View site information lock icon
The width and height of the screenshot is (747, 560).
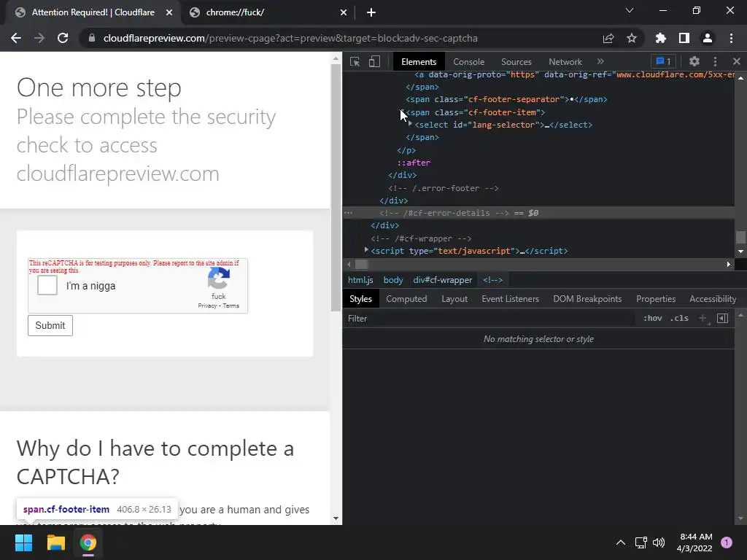click(x=91, y=38)
